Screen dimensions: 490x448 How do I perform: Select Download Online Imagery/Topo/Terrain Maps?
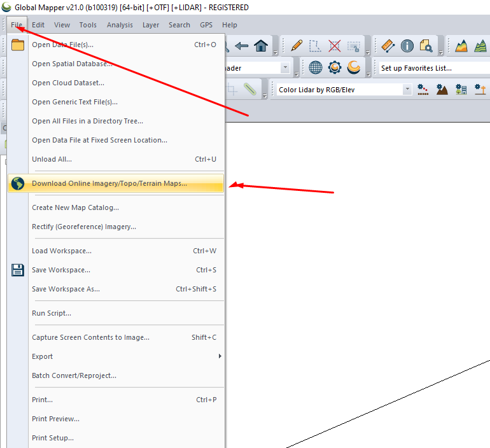116,183
